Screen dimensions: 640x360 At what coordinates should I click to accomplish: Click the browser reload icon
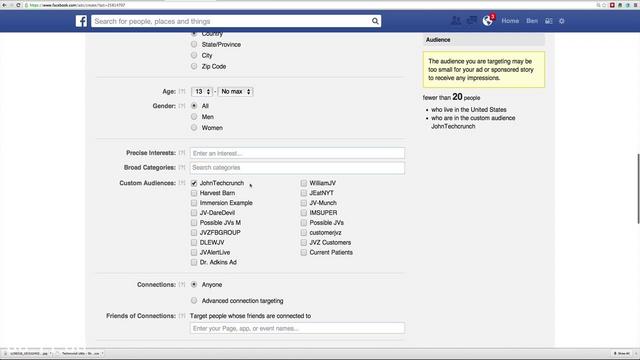pos(18,5)
